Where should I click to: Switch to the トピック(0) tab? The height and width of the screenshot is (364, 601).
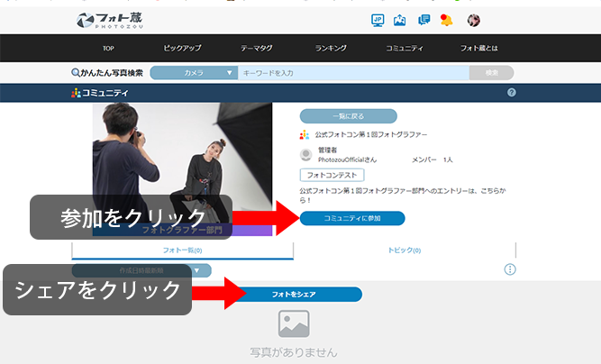point(405,250)
